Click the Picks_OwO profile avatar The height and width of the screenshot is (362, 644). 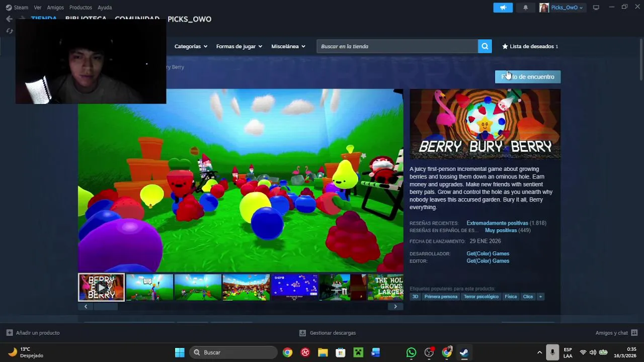[x=544, y=8]
